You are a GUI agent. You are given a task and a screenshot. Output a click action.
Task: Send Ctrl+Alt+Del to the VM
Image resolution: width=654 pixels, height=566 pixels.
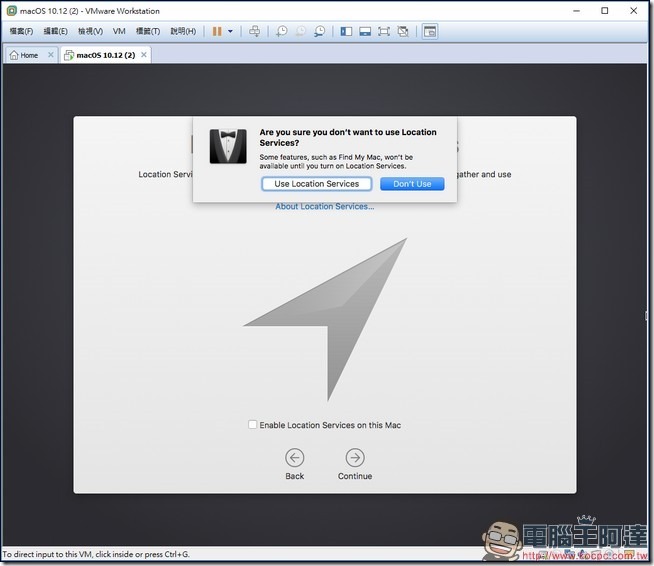tap(254, 31)
